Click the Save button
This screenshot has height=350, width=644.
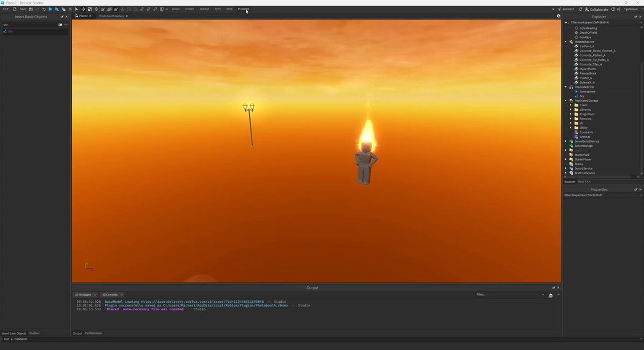pyautogui.click(x=23, y=9)
